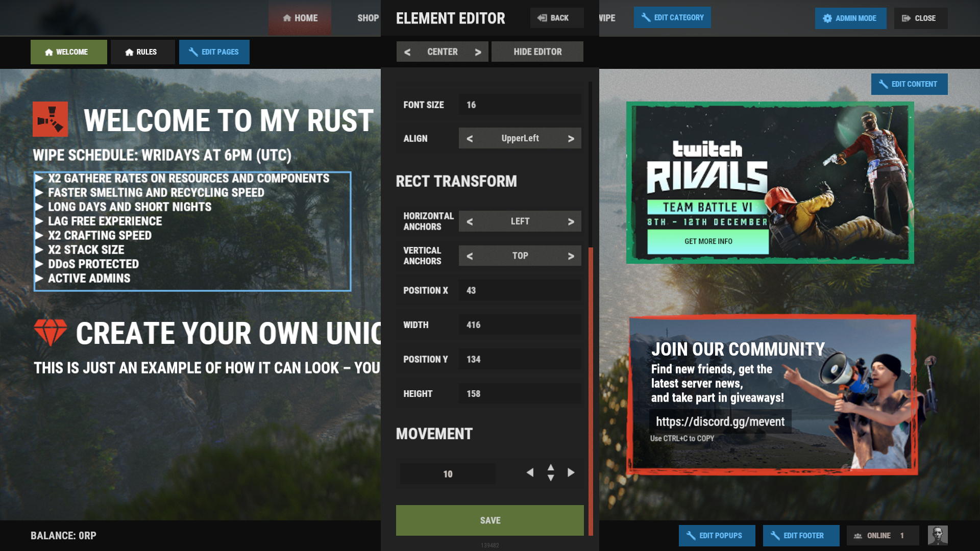Advance Vertical Anchors with right chevron
The width and height of the screenshot is (980, 551).
point(571,256)
